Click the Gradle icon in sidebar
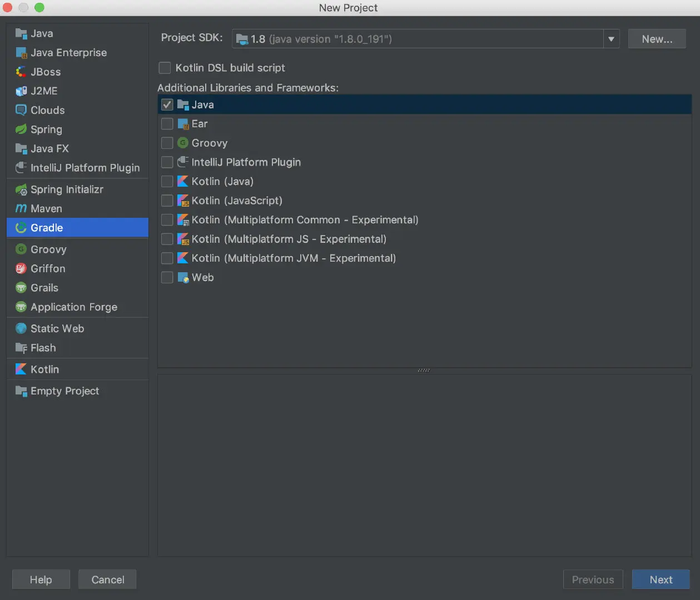700x600 pixels. pyautogui.click(x=21, y=228)
